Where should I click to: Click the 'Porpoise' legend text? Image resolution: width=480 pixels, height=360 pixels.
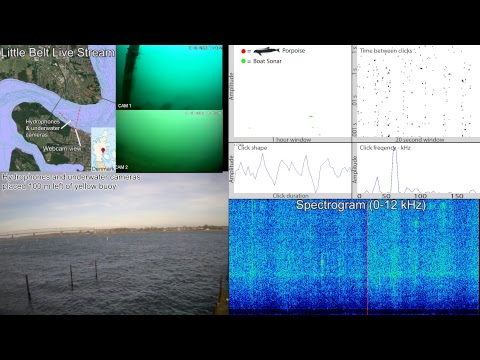[x=294, y=51]
